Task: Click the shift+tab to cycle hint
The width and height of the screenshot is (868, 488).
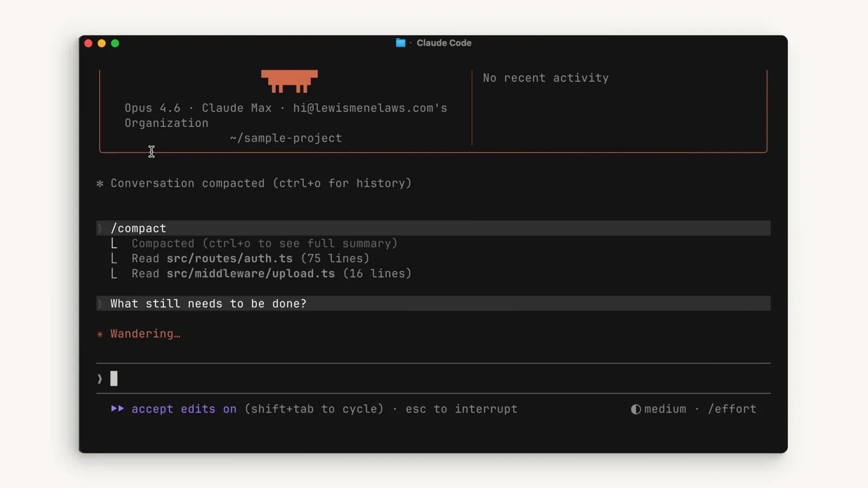Action: (x=314, y=409)
